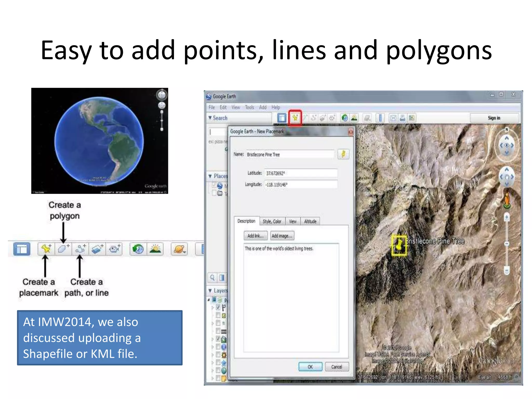This screenshot has width=532, height=399.
Task: Click the sunlight icon in Google Earth window toolbar
Action: pos(354,118)
